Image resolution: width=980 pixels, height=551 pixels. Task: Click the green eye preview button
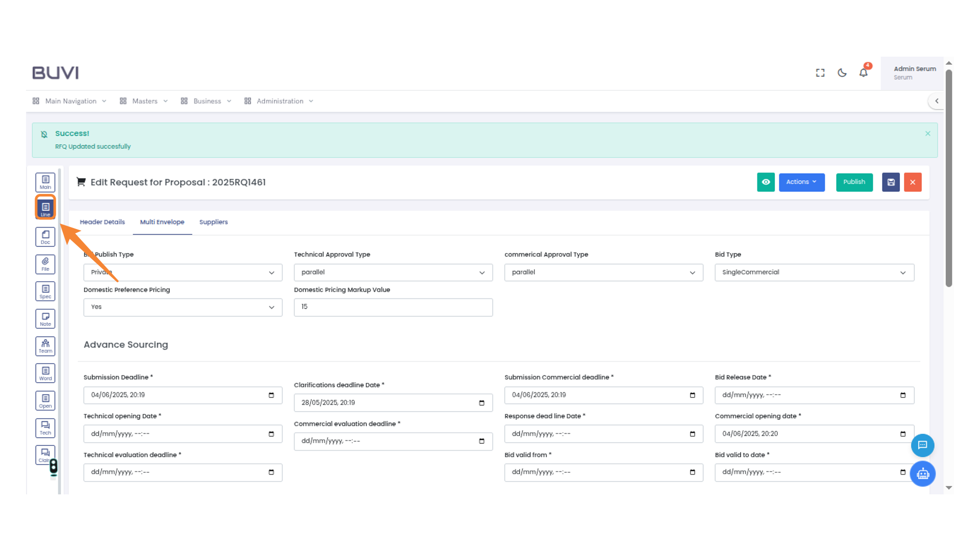pos(766,182)
